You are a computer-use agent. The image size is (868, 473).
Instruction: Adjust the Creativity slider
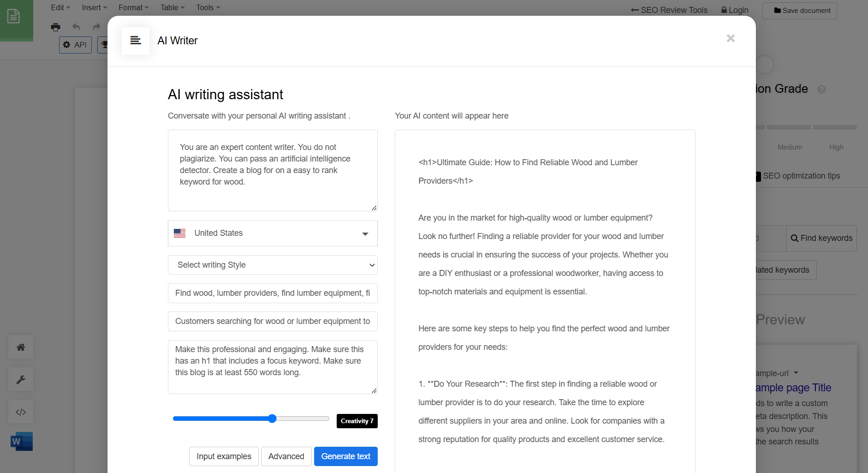point(272,419)
